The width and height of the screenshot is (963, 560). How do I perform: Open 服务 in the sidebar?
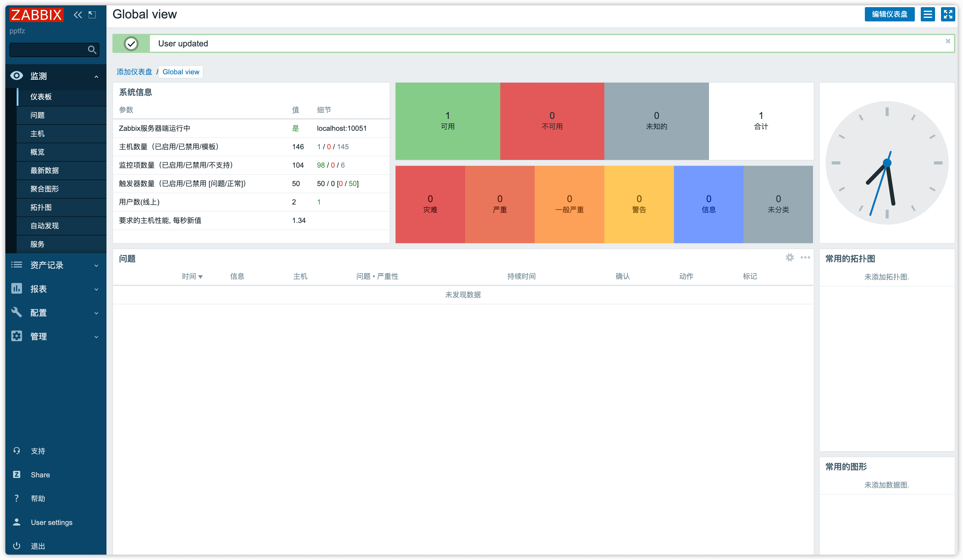click(61, 244)
